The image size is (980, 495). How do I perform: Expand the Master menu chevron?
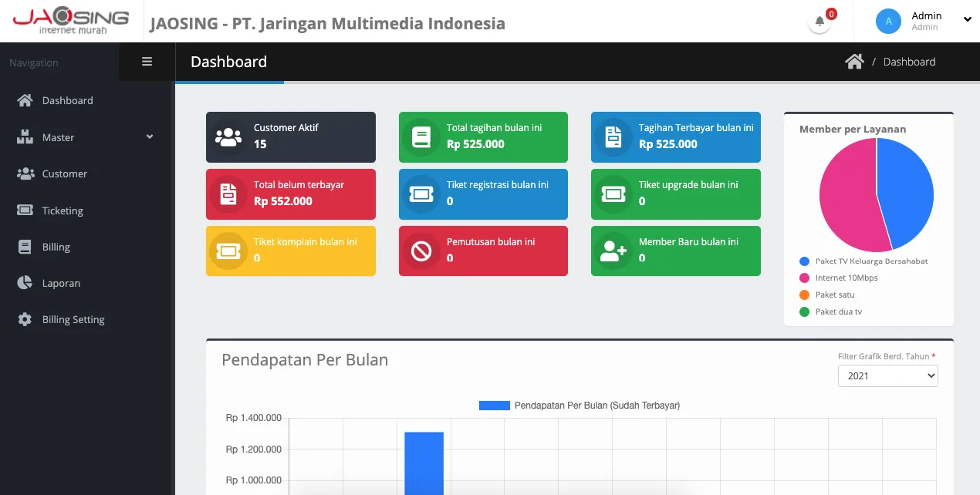click(x=150, y=136)
